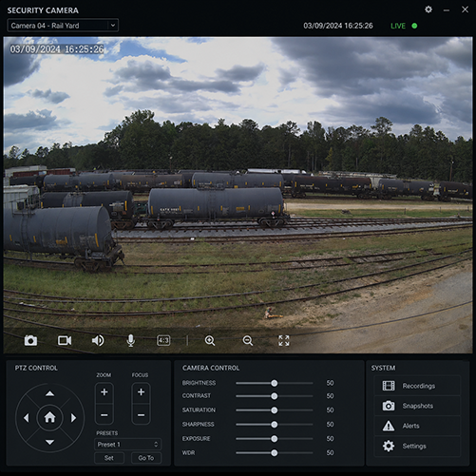
Task: Take a snapshot with the camera icon
Action: point(30,341)
